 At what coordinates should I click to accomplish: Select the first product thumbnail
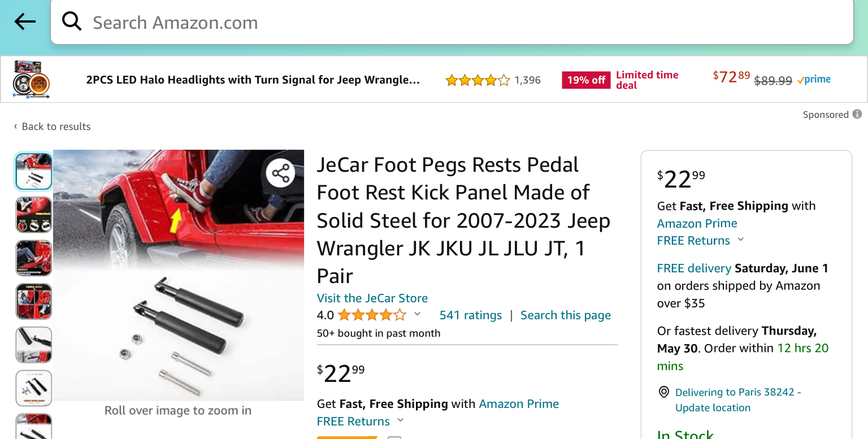click(x=34, y=171)
